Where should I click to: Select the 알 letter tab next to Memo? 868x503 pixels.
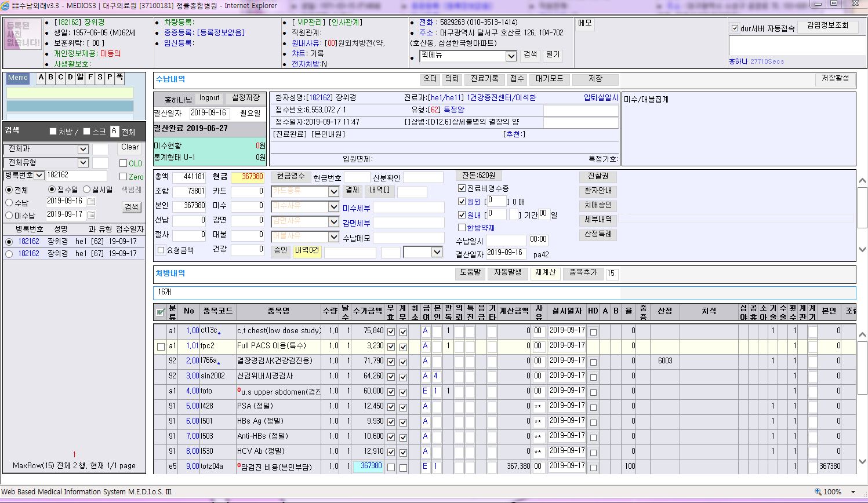pos(80,78)
